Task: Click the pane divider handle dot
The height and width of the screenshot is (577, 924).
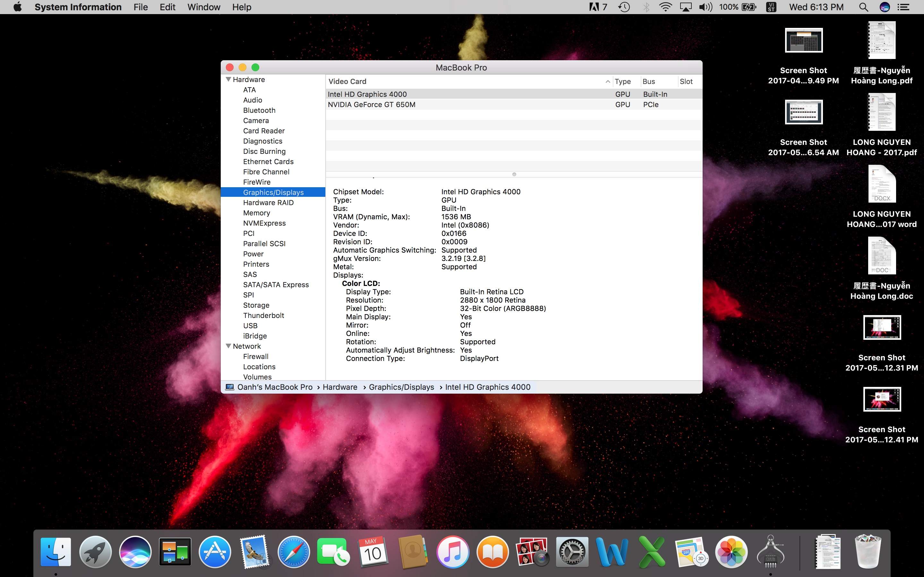Action: [514, 174]
